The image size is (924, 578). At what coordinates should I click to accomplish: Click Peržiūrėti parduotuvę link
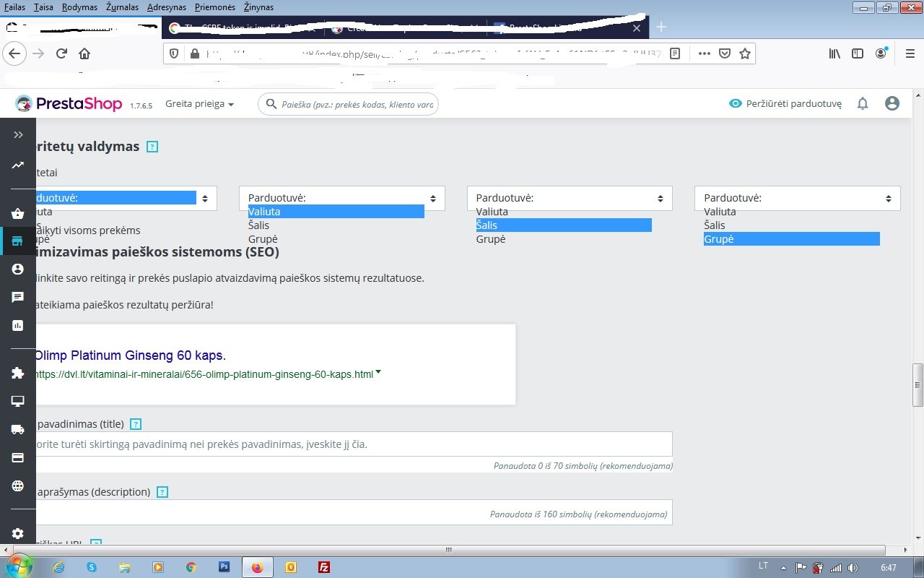pyautogui.click(x=785, y=104)
